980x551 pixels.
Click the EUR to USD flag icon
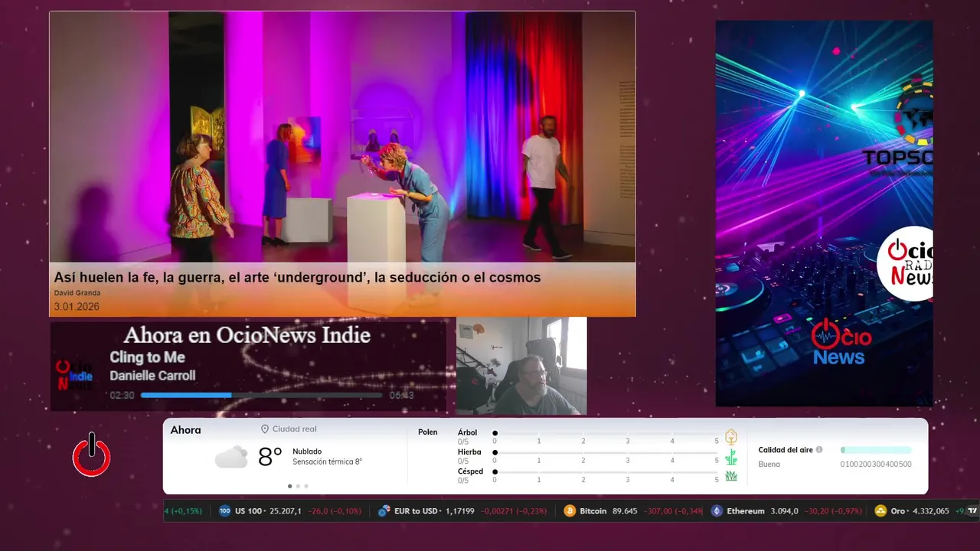[x=384, y=511]
